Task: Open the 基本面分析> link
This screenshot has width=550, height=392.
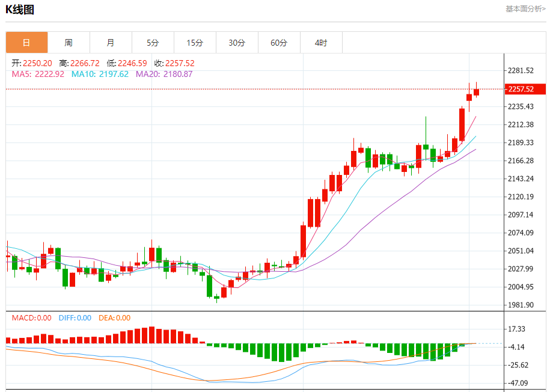Action: click(525, 9)
